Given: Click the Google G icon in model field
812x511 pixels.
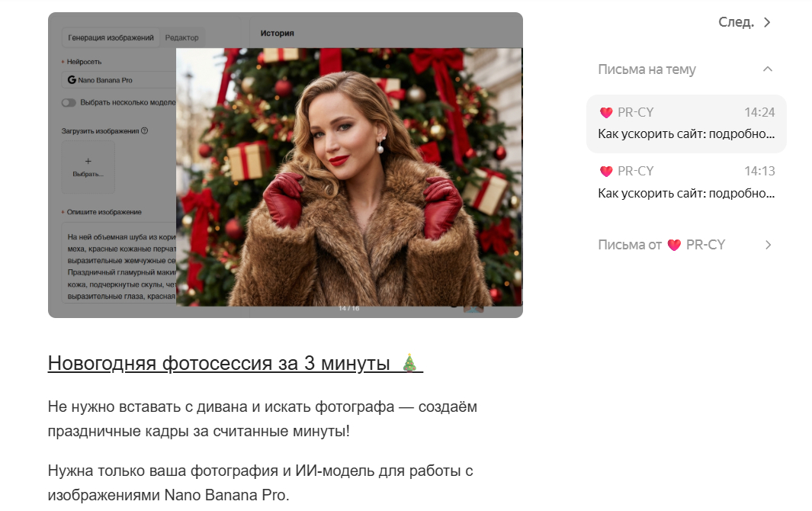Looking at the screenshot, I should [72, 80].
